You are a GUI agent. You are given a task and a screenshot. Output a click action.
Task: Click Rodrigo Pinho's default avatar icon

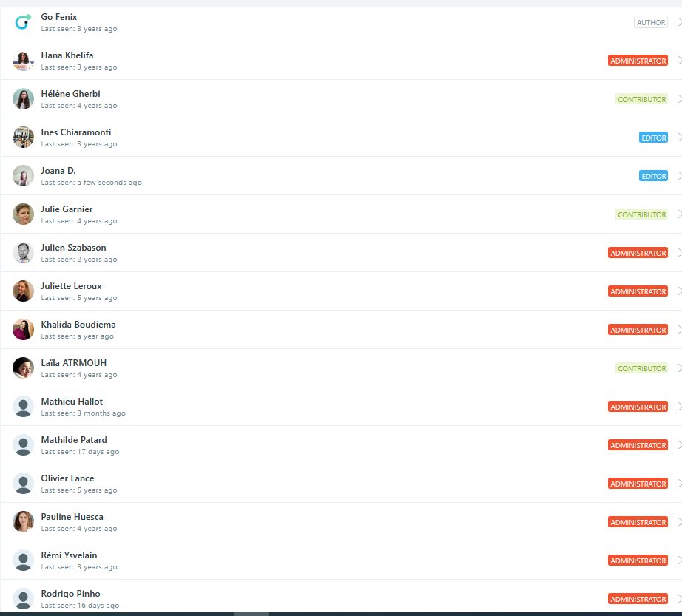[23, 598]
